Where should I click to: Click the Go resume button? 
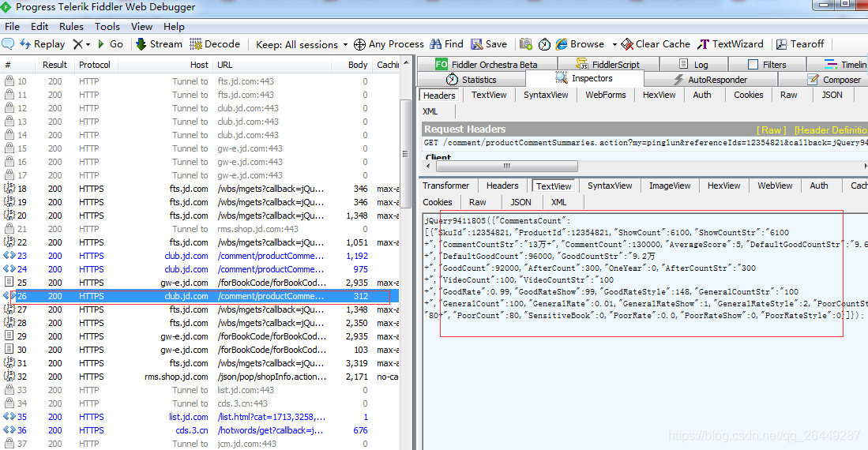[110, 43]
